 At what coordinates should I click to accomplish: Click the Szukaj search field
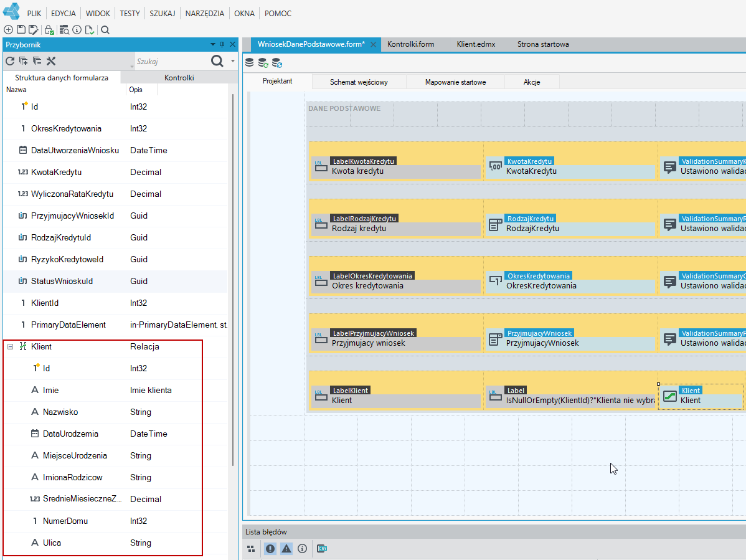(x=171, y=62)
